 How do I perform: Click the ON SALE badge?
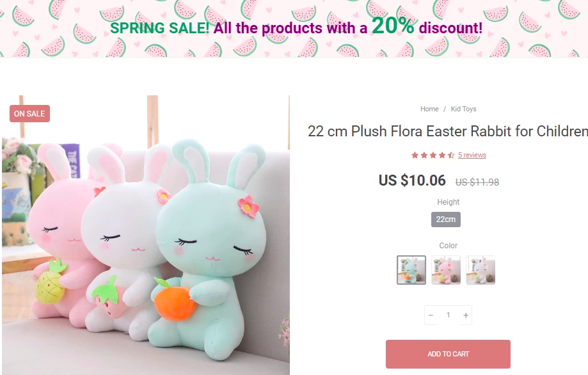[x=29, y=113]
